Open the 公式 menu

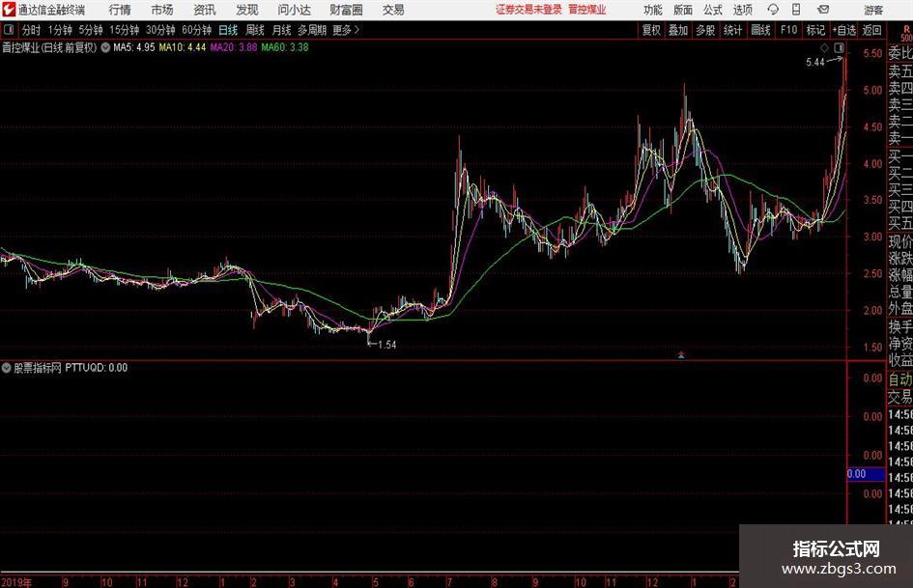coord(713,10)
